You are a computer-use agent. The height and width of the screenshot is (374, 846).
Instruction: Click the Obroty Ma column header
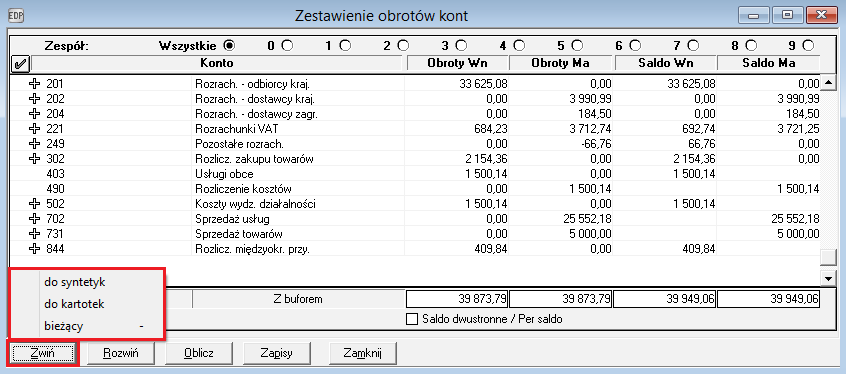560,64
